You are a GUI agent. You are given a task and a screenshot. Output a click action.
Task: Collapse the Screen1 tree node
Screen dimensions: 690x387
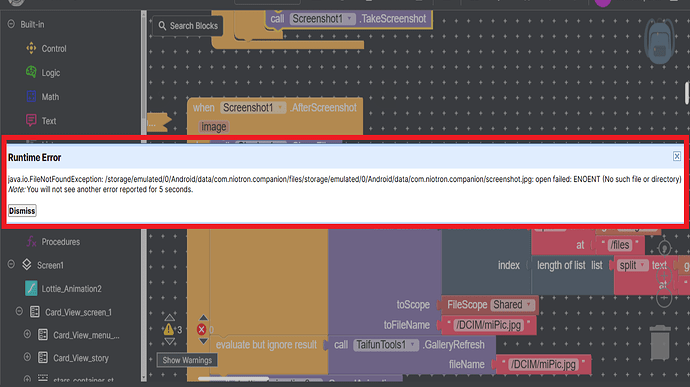point(11,265)
